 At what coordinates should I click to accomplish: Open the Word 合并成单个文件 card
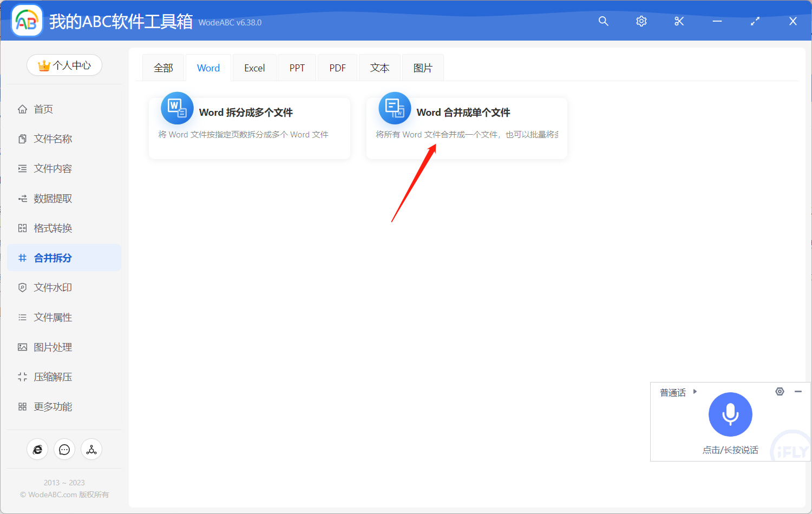(466, 128)
